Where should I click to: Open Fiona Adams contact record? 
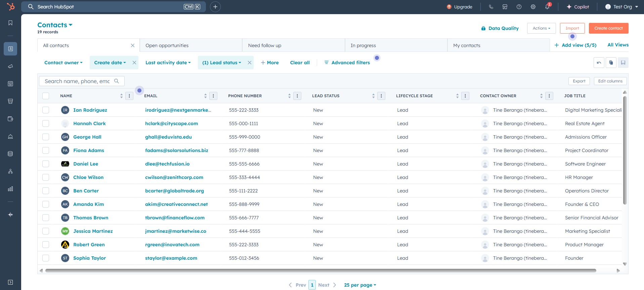[89, 150]
